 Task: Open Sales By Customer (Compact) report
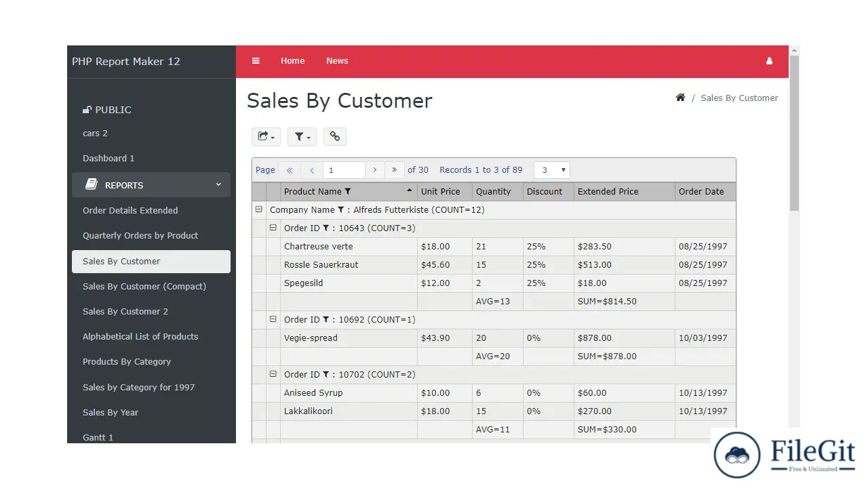pyautogui.click(x=144, y=287)
